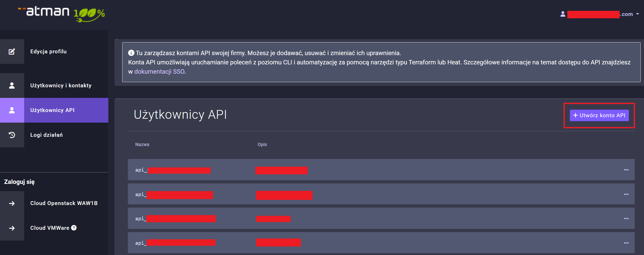Open the user account dropdown arrow

[x=638, y=14]
